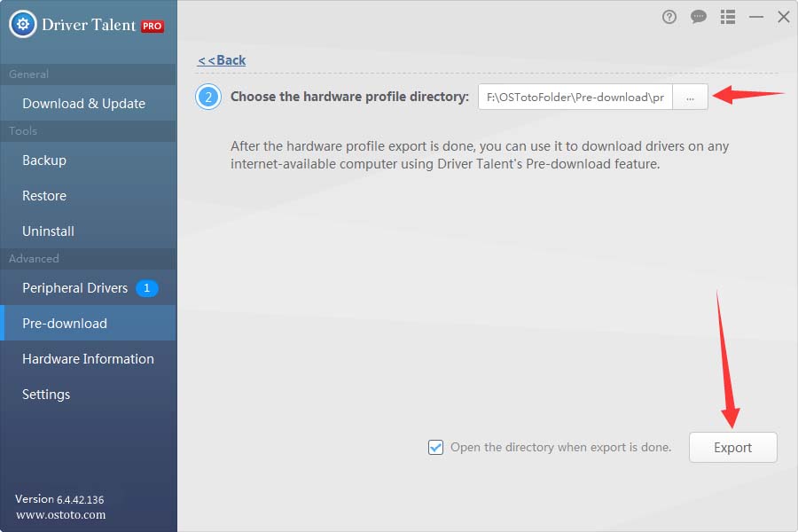Close the Driver Talent window
The image size is (798, 532).
pyautogui.click(x=784, y=18)
